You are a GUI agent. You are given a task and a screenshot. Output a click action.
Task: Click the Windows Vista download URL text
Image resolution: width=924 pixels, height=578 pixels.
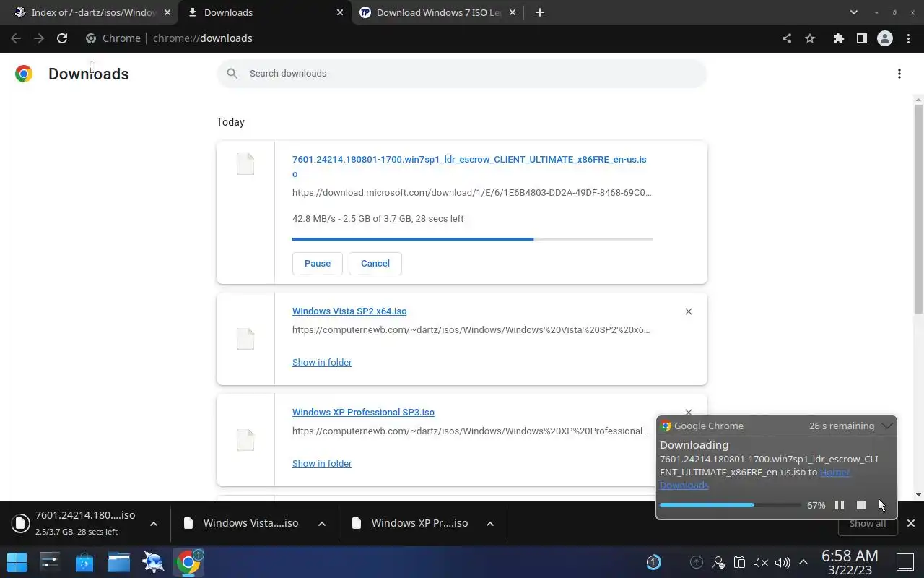(471, 330)
